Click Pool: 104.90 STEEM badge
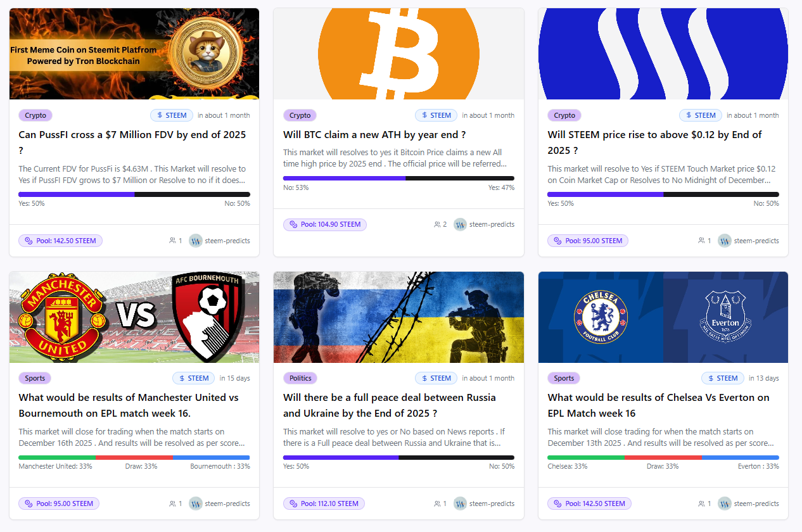The height and width of the screenshot is (532, 802). click(x=325, y=224)
